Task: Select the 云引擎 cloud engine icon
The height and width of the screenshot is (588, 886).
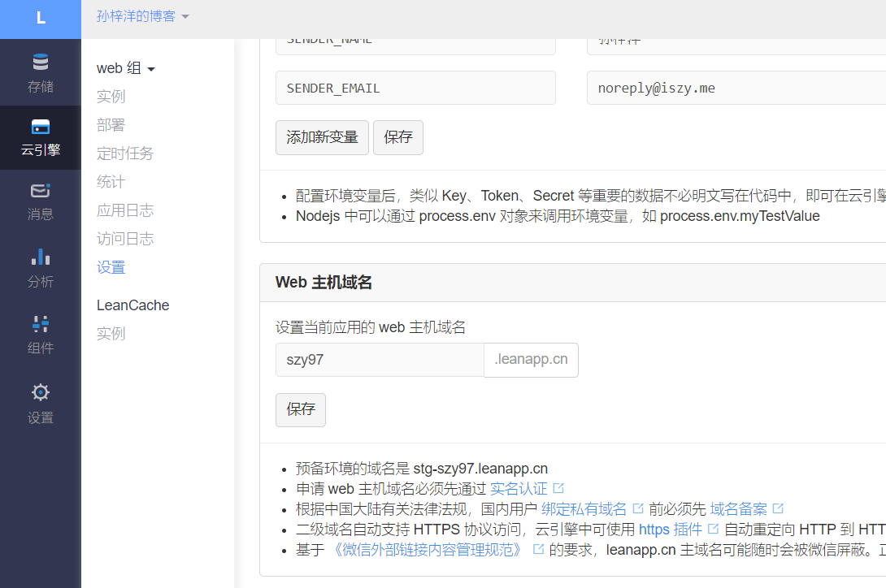Action: tap(41, 127)
